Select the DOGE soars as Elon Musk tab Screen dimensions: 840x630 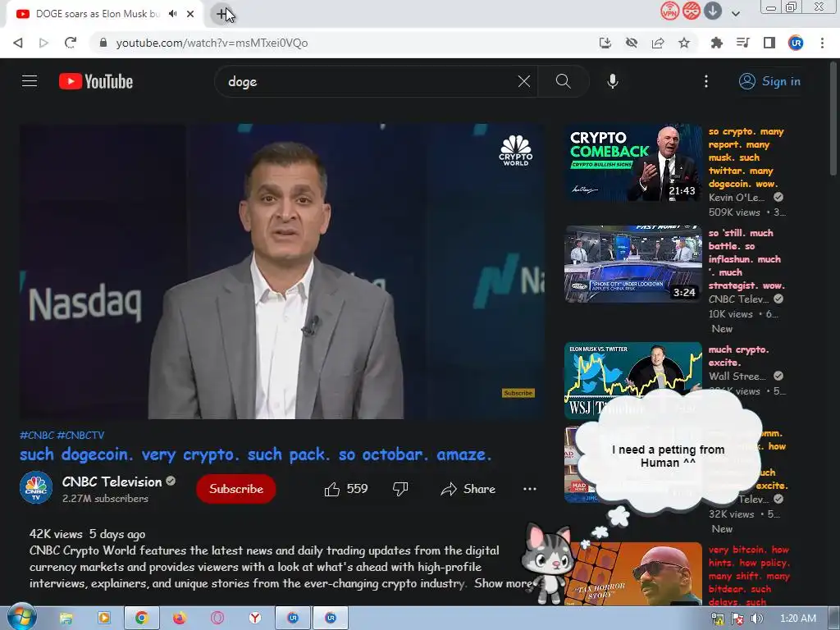(98, 14)
